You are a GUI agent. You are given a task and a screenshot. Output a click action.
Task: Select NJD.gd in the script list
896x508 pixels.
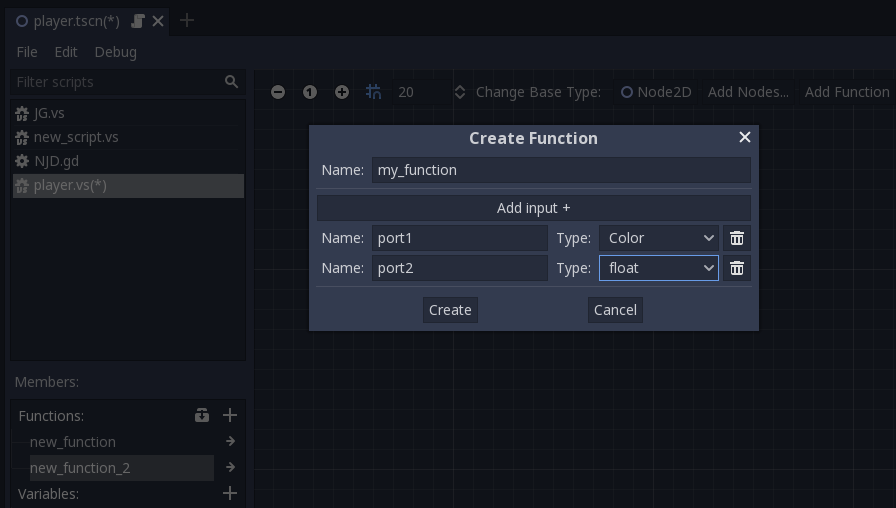click(128, 161)
